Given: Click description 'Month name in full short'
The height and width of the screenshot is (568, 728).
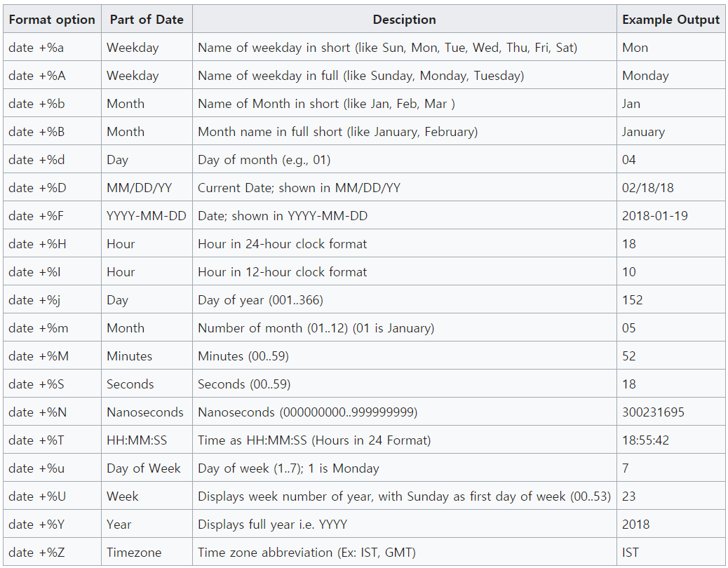Looking at the screenshot, I should click(x=270, y=132).
